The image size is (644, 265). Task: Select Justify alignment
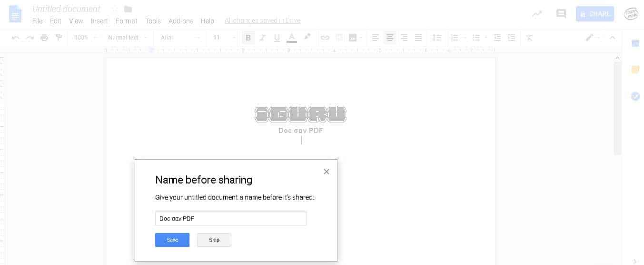click(x=418, y=38)
